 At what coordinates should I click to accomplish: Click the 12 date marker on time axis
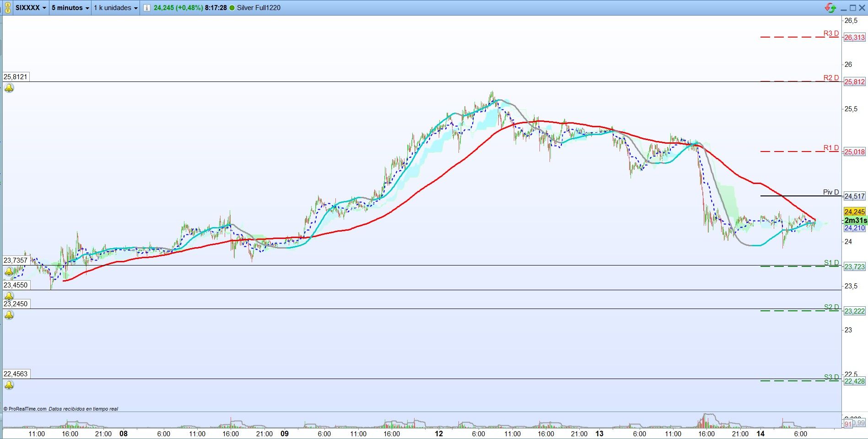coord(439,434)
